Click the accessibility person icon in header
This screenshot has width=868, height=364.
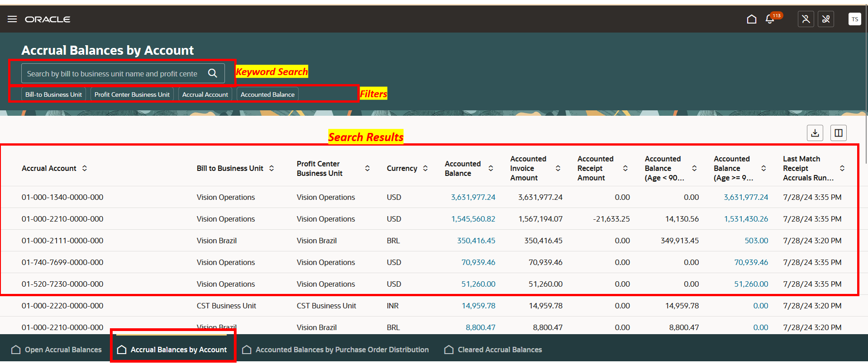(806, 19)
